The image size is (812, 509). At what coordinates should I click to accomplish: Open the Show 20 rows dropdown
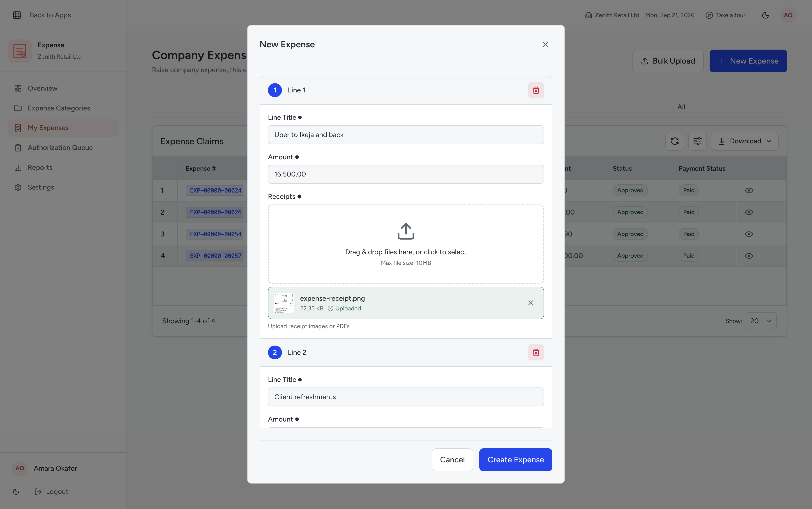click(761, 321)
